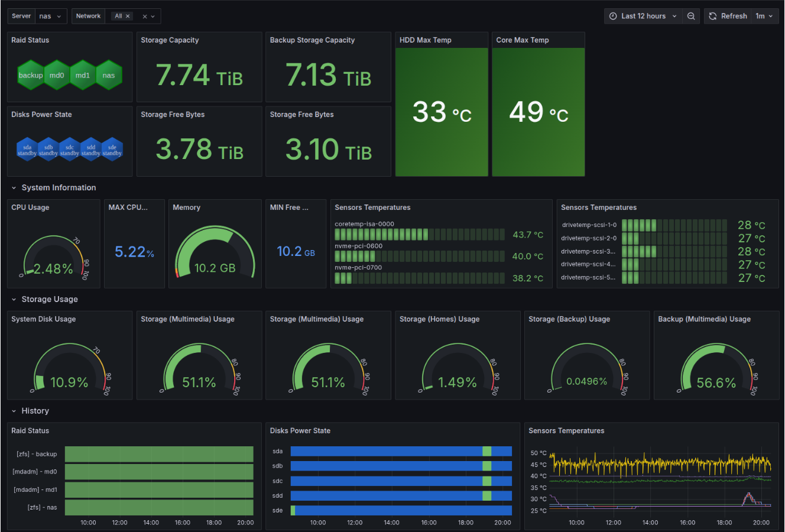Screen dimensions: 785x532
Task: Click the sde standby hexagon
Action: 112,149
